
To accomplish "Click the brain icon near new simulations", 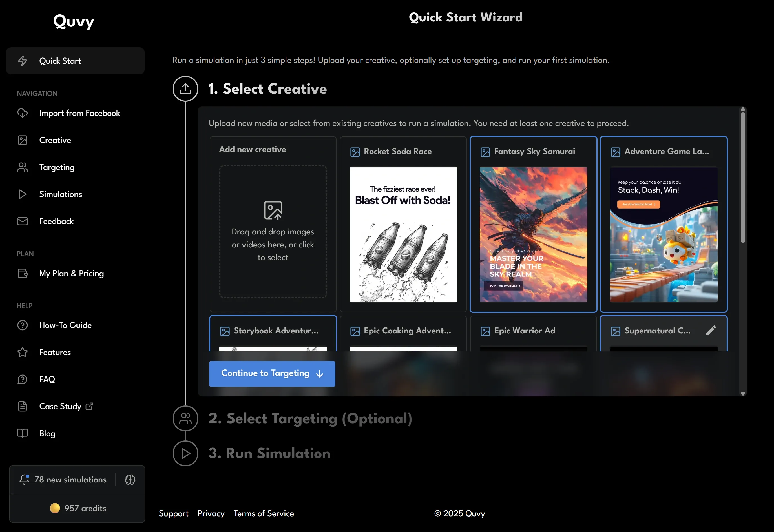I will pos(130,480).
